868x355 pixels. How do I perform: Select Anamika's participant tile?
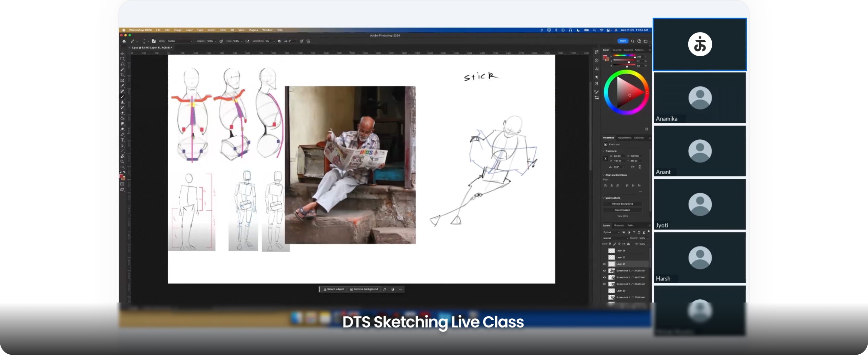tap(700, 98)
